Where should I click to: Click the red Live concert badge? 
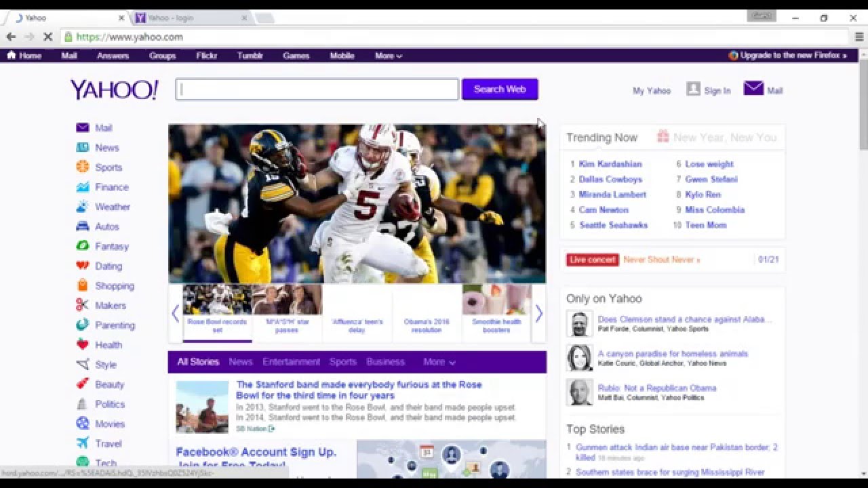click(x=593, y=260)
